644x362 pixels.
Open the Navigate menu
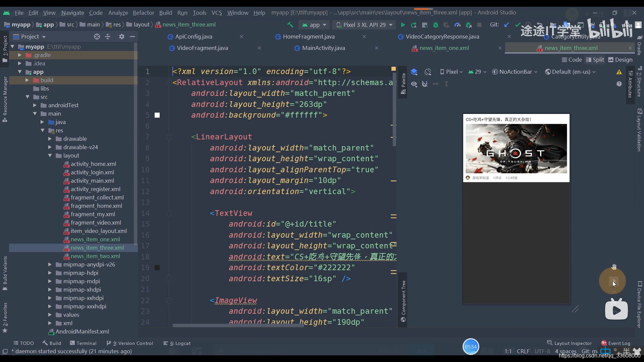[x=72, y=13]
